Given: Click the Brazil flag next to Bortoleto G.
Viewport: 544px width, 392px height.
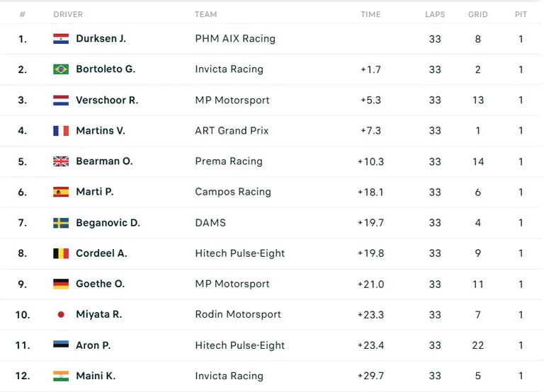Looking at the screenshot, I should point(61,69).
